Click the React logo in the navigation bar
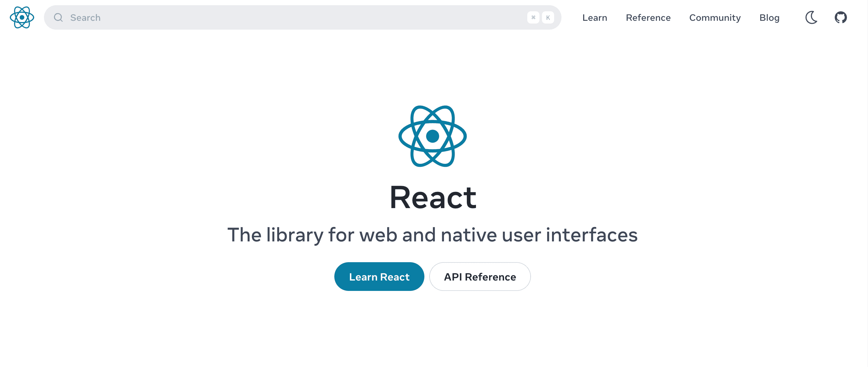The image size is (868, 367). (x=22, y=17)
